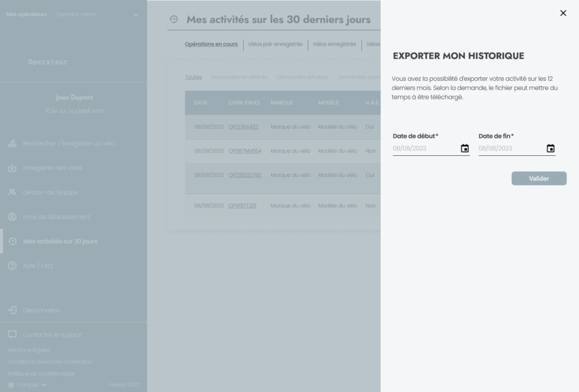Screen dimensions: 579x392
Task: Click the team management people icon
Action: coord(12,192)
